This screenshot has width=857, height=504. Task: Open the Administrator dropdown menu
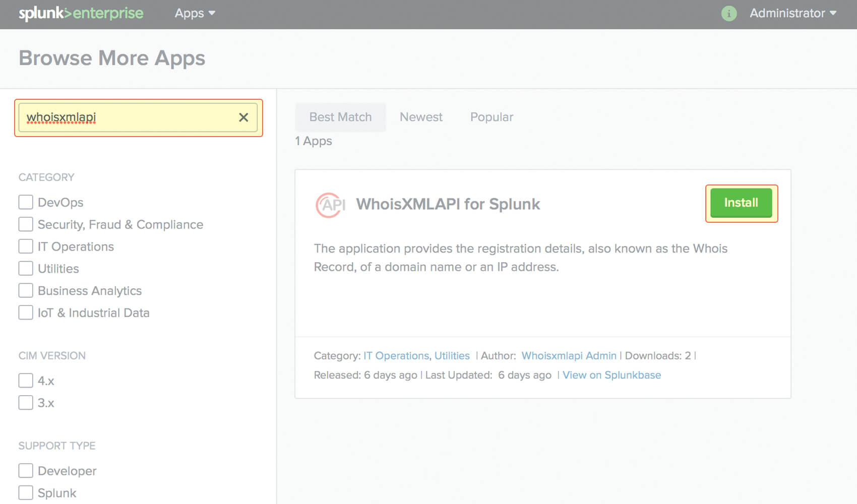[792, 13]
